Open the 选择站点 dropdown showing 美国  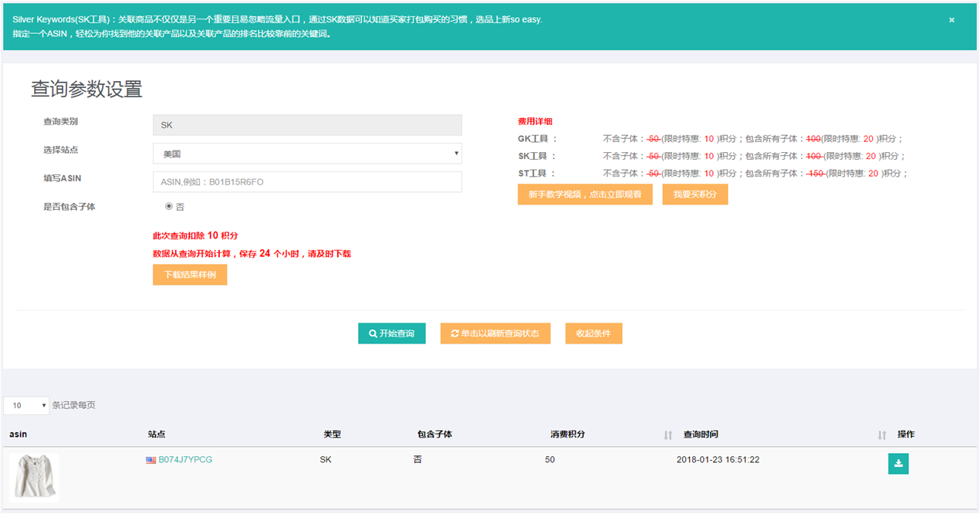point(307,154)
